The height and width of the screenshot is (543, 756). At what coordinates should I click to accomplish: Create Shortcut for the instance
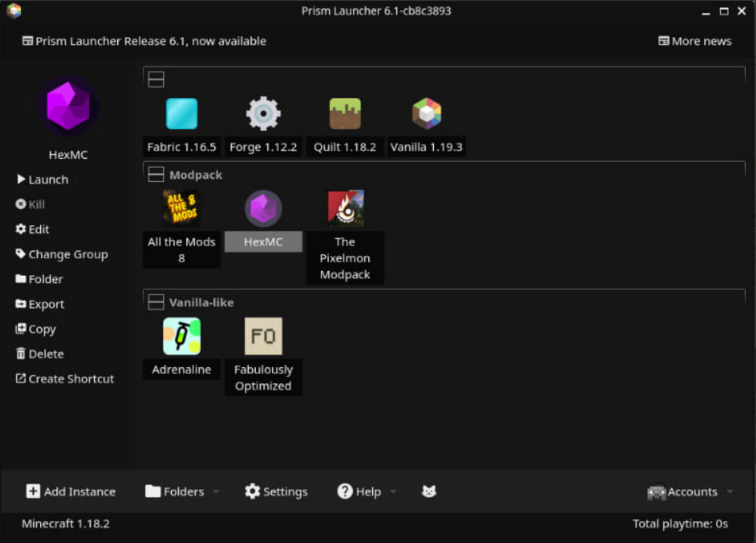tap(65, 379)
